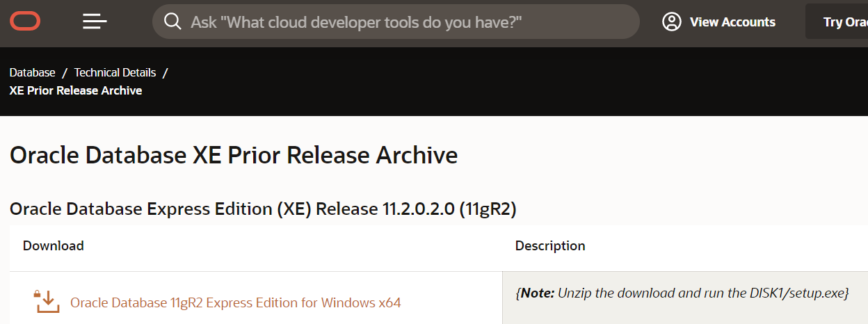Click the red Oracle logo
This screenshot has width=868, height=324.
tap(25, 22)
